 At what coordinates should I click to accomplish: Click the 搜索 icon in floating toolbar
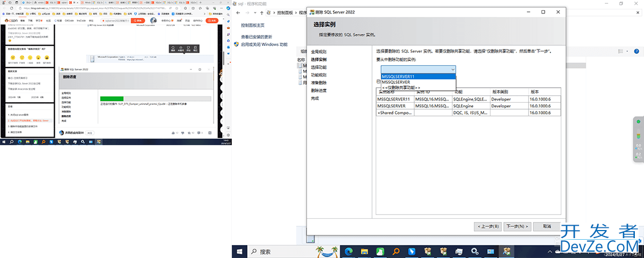pos(173,48)
